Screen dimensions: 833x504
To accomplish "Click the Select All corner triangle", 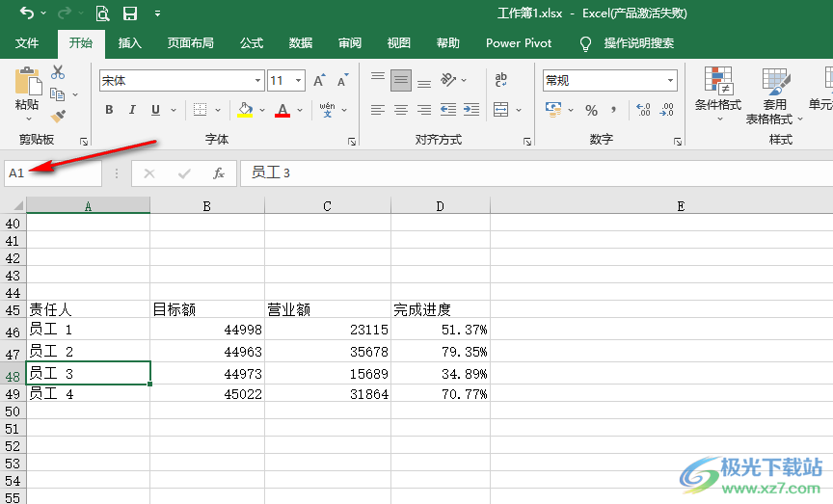I will [x=17, y=205].
